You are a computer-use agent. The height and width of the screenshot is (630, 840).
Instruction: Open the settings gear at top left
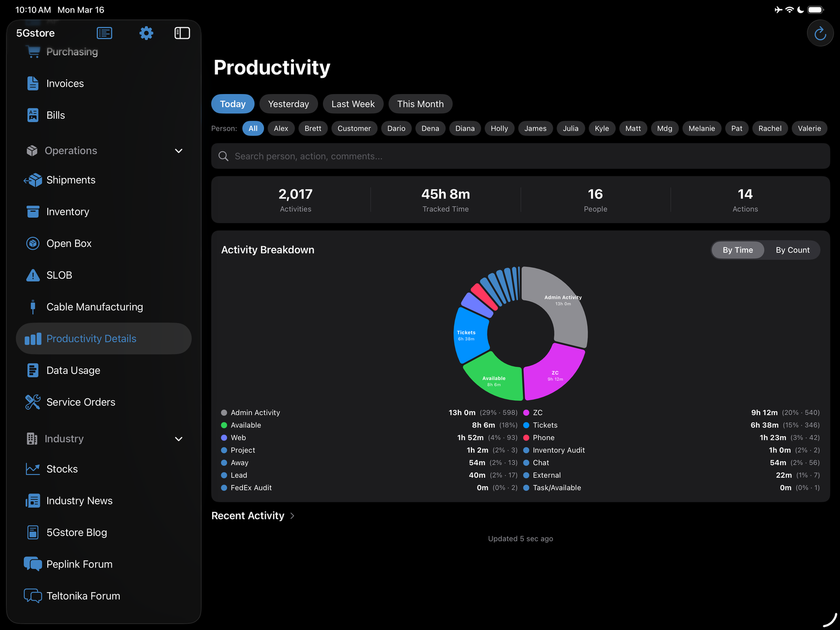point(146,33)
